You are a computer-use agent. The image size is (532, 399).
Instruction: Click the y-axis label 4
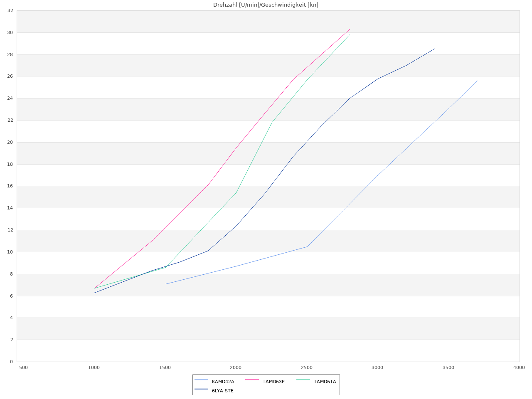coord(12,318)
